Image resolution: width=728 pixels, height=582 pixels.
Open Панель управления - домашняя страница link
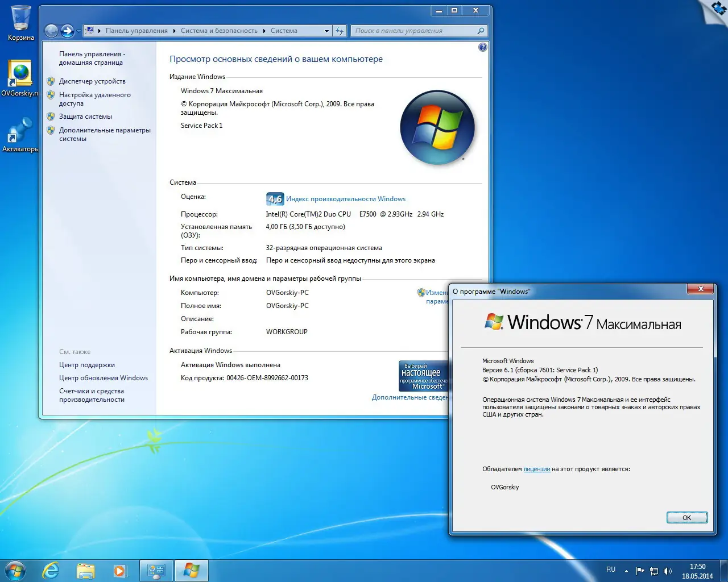pyautogui.click(x=92, y=58)
